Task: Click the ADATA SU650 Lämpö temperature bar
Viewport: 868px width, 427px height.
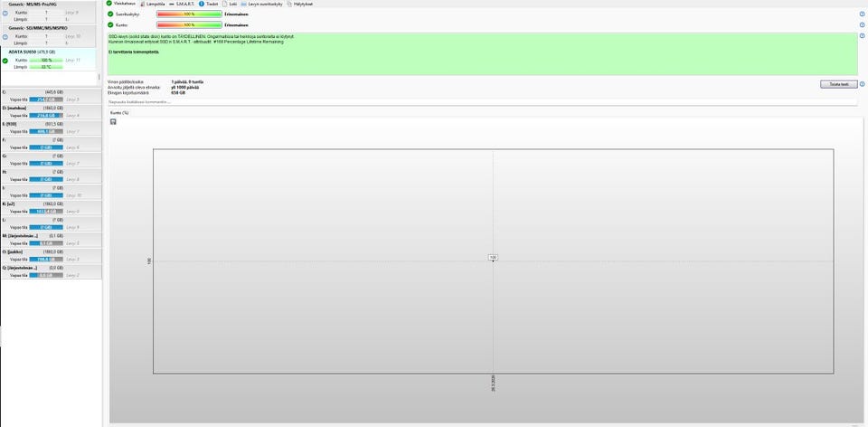Action: click(x=46, y=67)
